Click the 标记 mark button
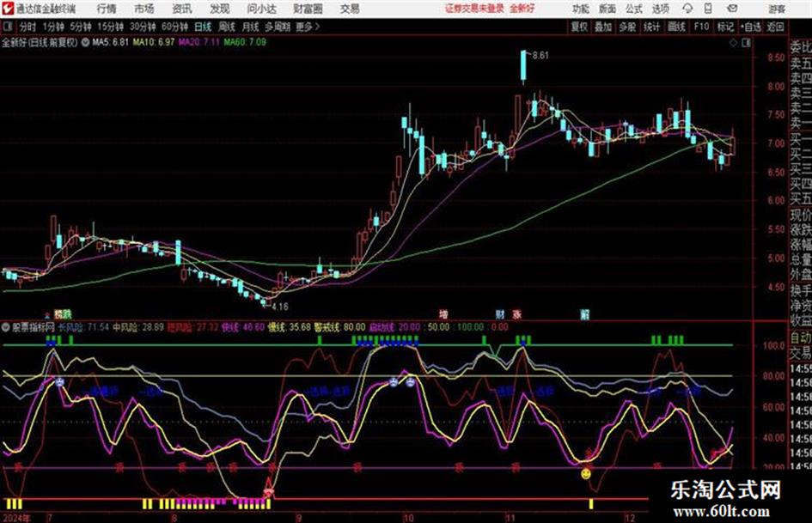Screen dimensions: 812x523 (x=725, y=27)
